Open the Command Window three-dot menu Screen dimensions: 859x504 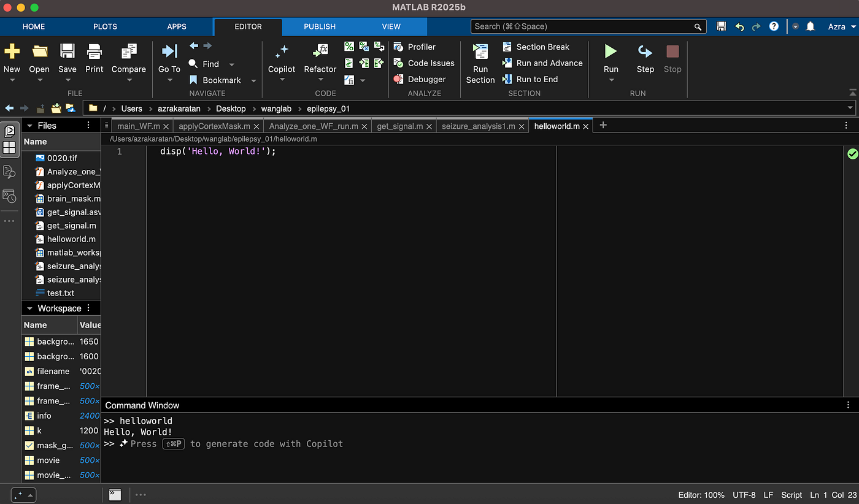point(849,405)
